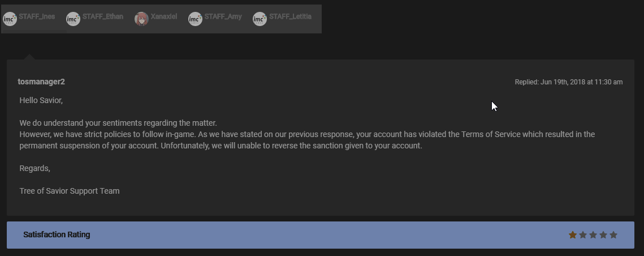Screen dimensions: 644x256
Task: Select the first orange rating star
Action: pos(573,234)
